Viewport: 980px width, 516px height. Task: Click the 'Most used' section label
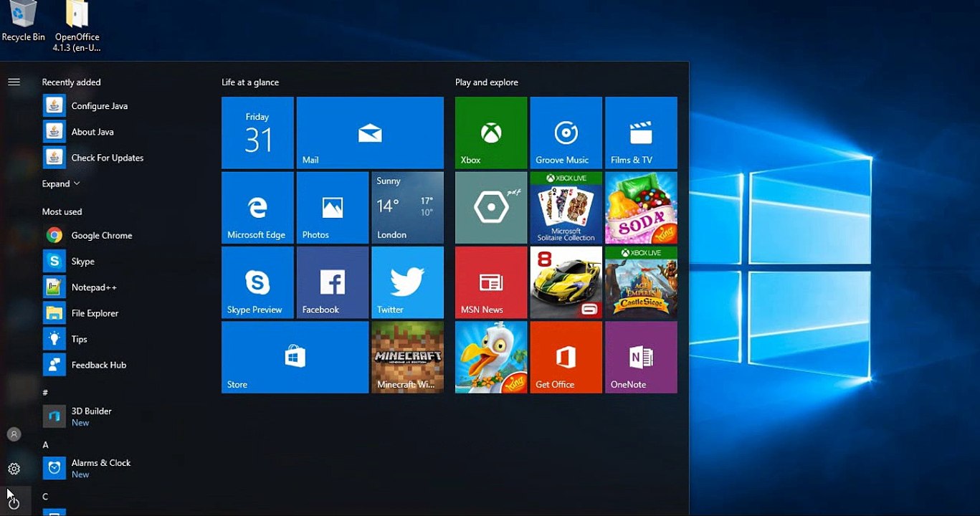(x=62, y=212)
